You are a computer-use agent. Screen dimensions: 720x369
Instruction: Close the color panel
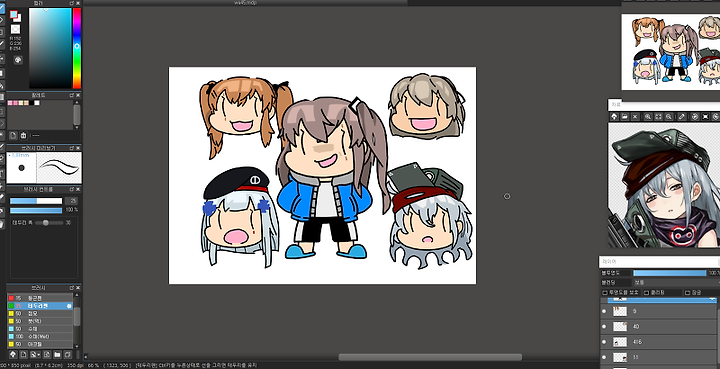(78, 4)
